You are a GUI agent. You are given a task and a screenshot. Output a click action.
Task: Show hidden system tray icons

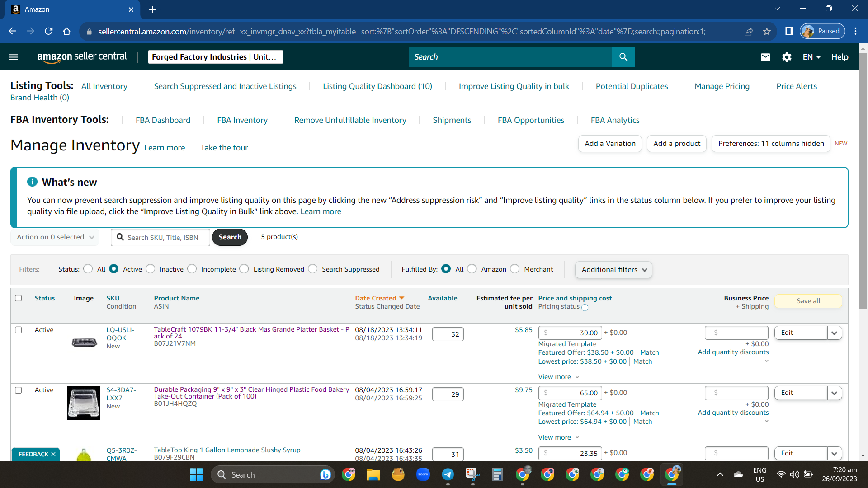720,474
